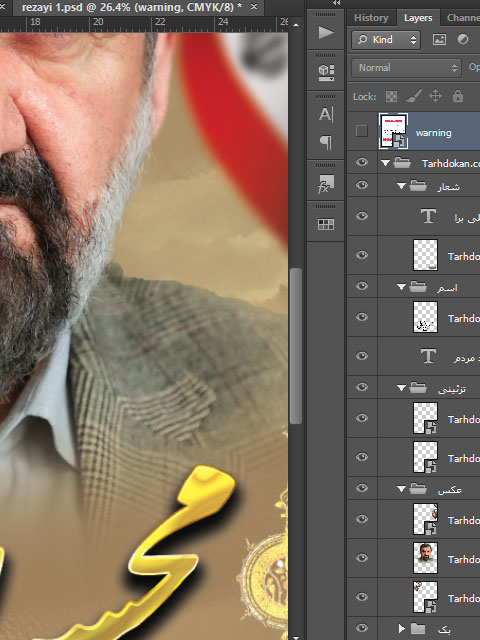
Task: Select text layer T icon under شعار
Action: pos(428,216)
